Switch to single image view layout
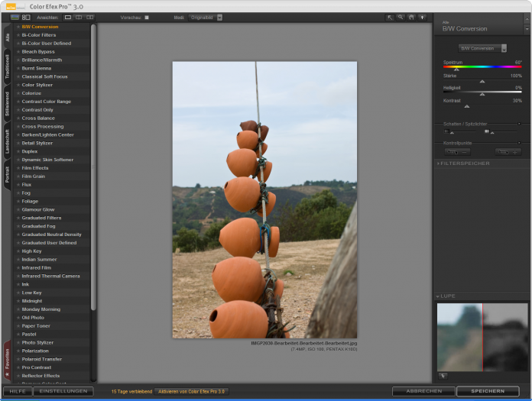 [x=68, y=17]
